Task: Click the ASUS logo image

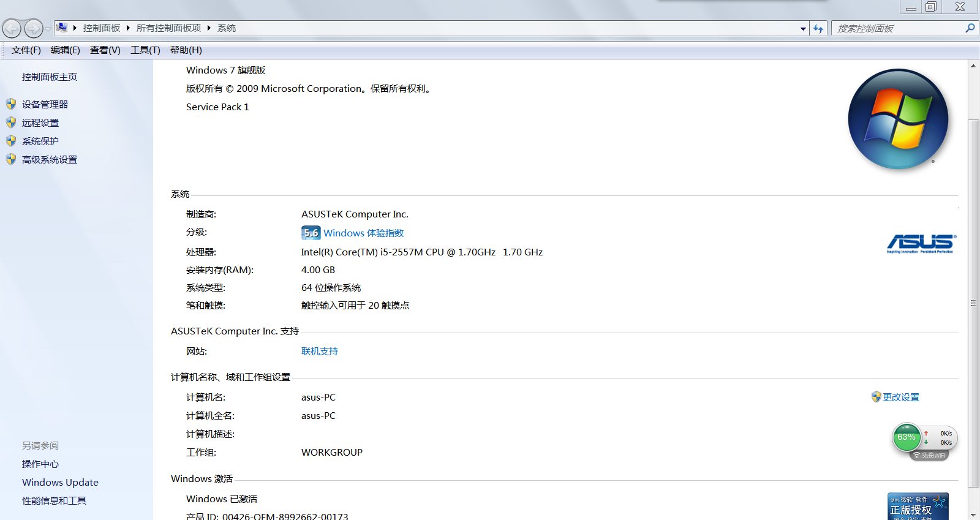Action: (921, 244)
